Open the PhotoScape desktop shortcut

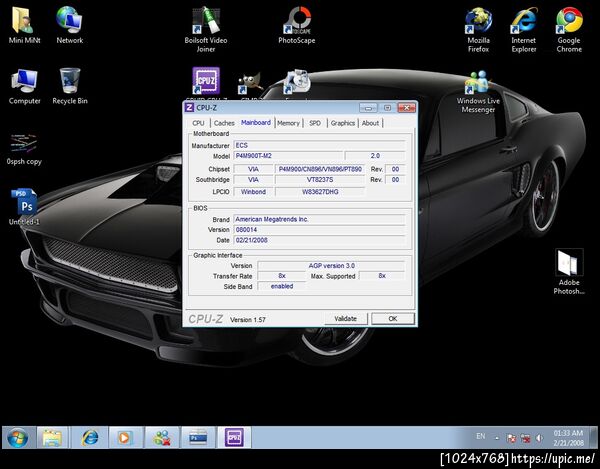tap(297, 21)
